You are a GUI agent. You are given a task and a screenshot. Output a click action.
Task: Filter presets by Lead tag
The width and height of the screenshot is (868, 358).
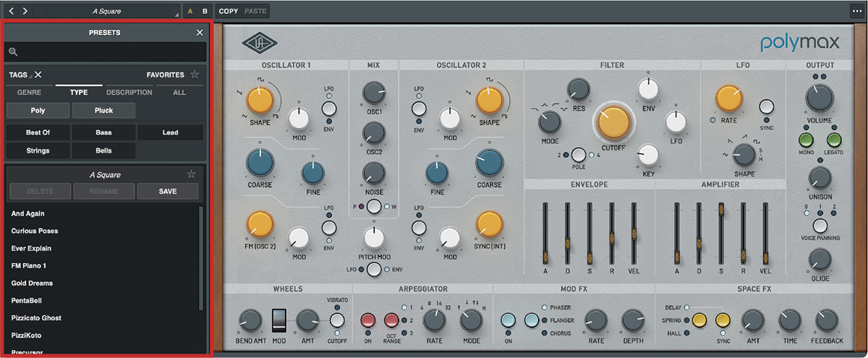coord(170,133)
